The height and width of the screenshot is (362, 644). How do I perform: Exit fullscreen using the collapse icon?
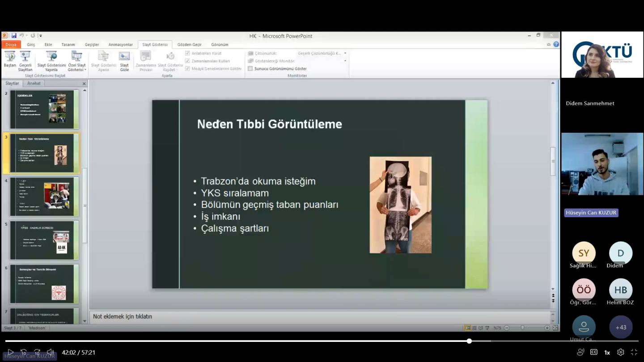click(634, 352)
